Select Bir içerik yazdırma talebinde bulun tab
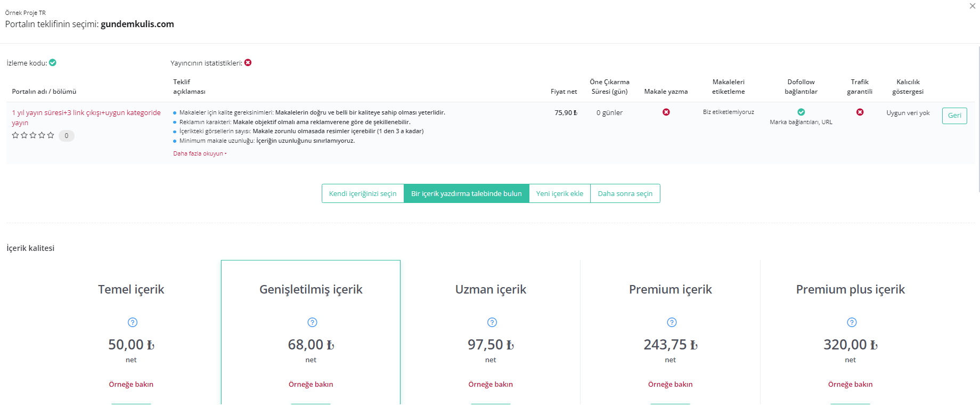The width and height of the screenshot is (980, 407). 467,193
